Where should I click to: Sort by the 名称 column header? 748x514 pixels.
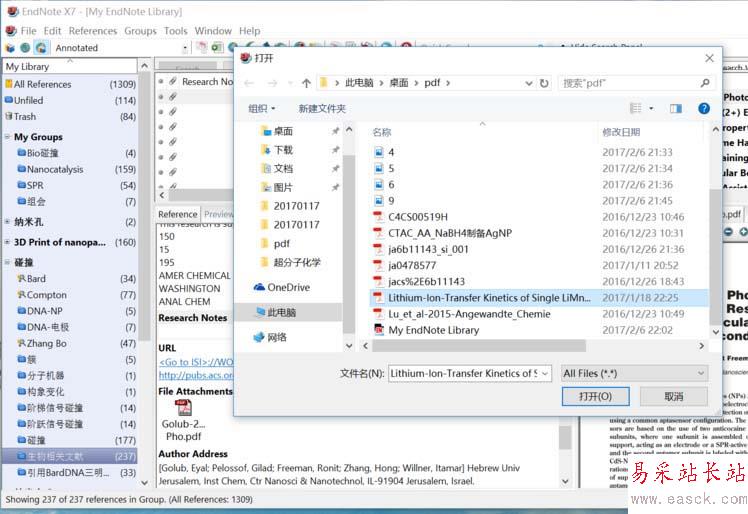pyautogui.click(x=382, y=132)
